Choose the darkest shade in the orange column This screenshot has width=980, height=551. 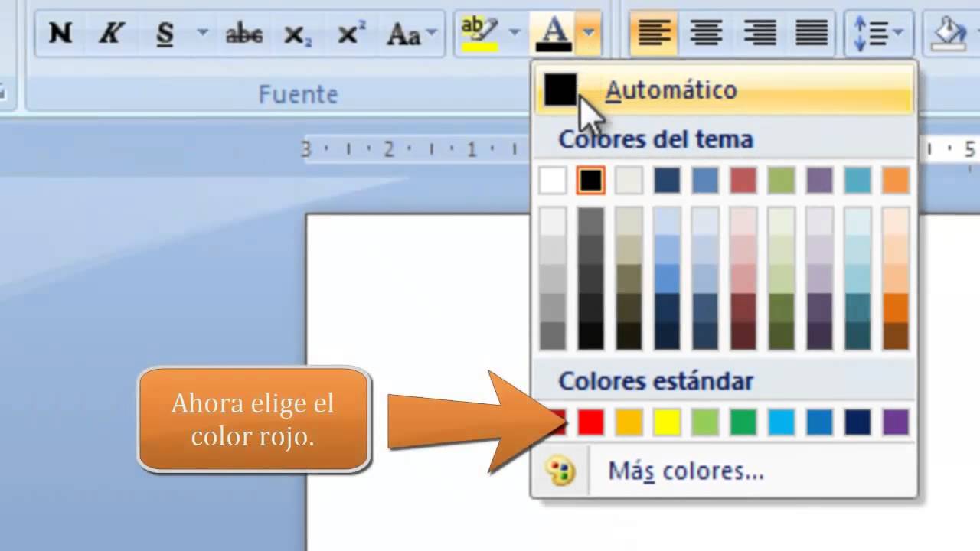896,336
